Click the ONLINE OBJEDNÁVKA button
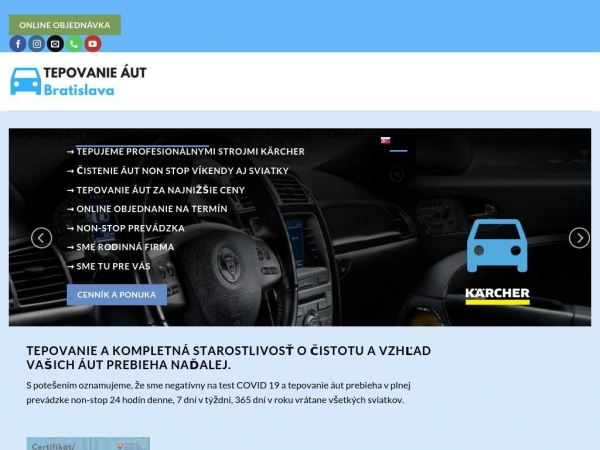Screen dimensions: 600x450 tap(65, 25)
